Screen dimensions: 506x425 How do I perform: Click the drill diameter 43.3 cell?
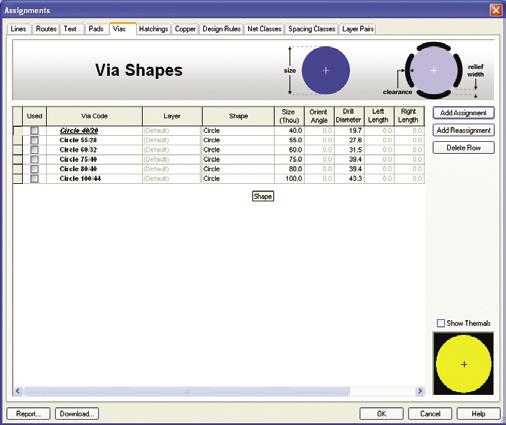click(x=349, y=179)
